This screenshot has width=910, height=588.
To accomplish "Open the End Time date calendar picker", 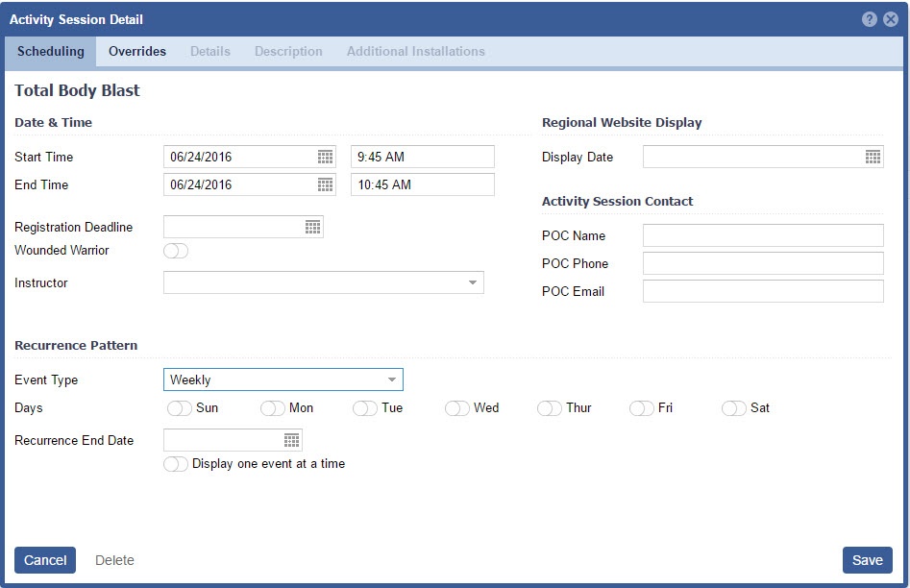I will click(x=325, y=184).
